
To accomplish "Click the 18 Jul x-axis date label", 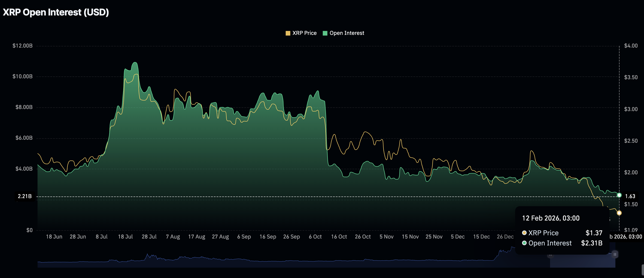I will (x=125, y=236).
